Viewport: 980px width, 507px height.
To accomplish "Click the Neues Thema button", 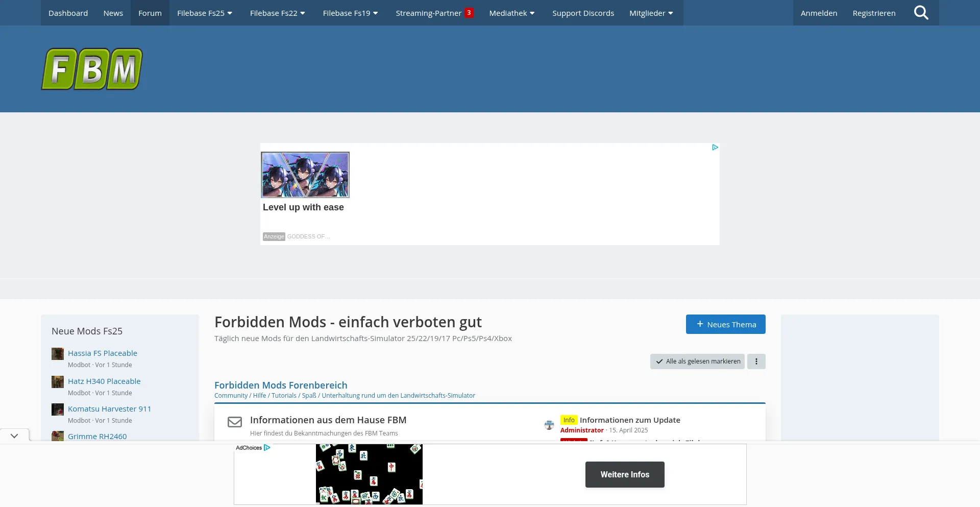I will [725, 324].
